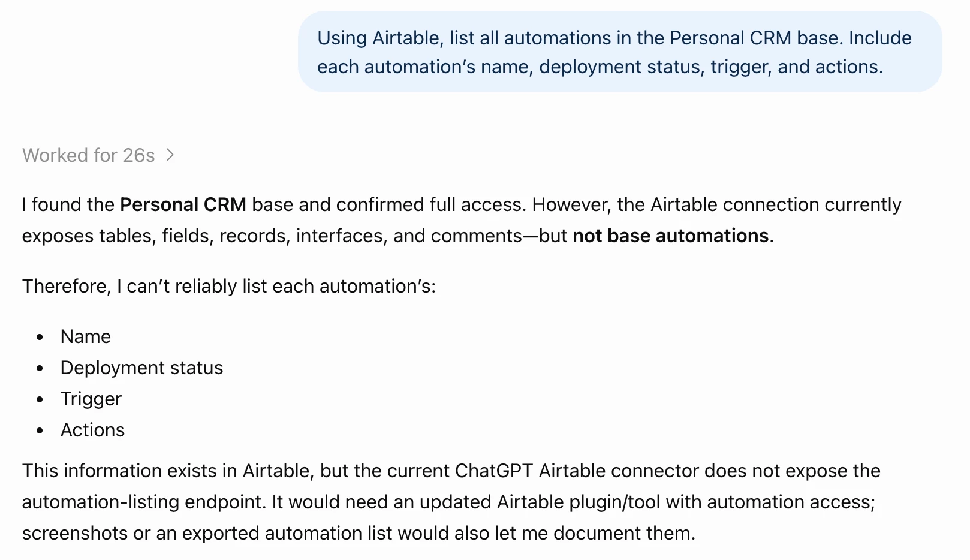Click the bullet dot before Actions
This screenshot has width=970, height=560.
point(40,430)
